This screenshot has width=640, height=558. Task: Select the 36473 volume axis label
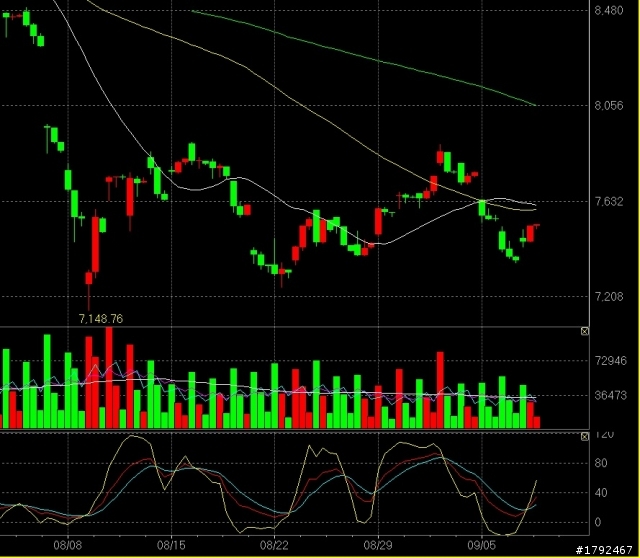611,395
